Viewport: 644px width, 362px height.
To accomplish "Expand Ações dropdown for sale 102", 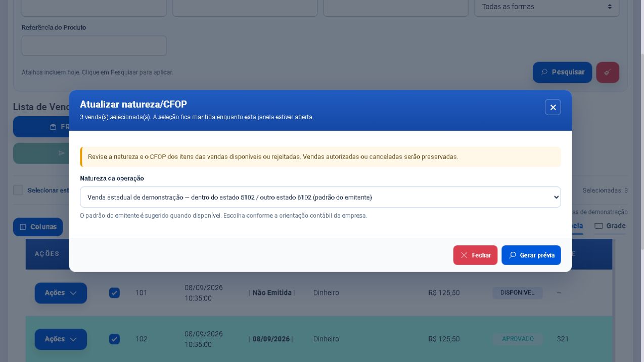I will click(61, 339).
